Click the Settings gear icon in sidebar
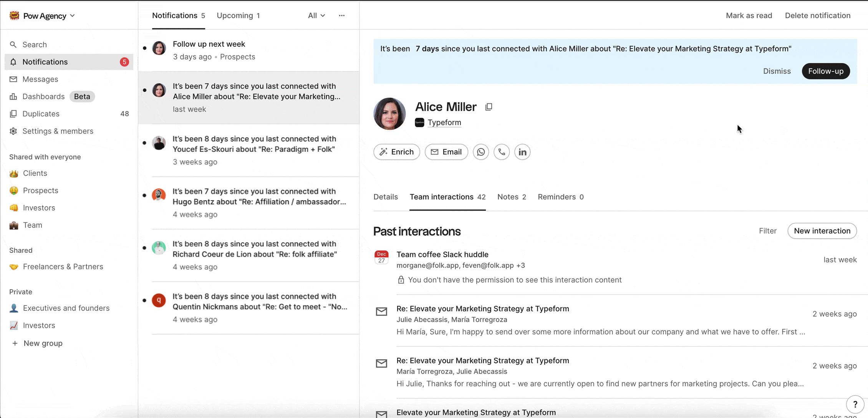Image resolution: width=868 pixels, height=418 pixels. 13,131
